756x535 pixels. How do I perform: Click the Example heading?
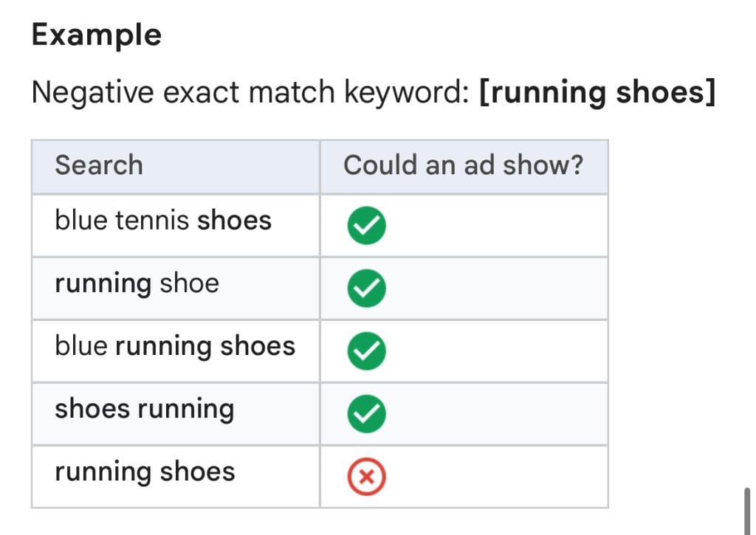click(97, 35)
